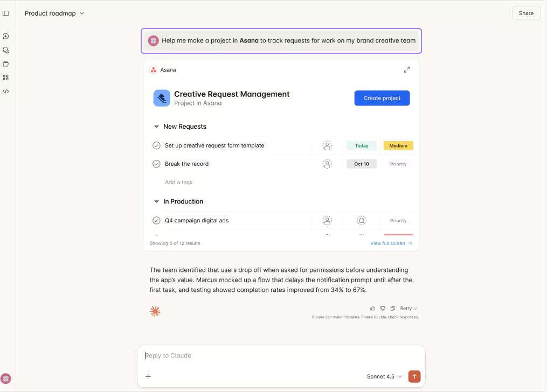Open 'View full screen' link
The width and height of the screenshot is (547, 392).
coord(391,243)
